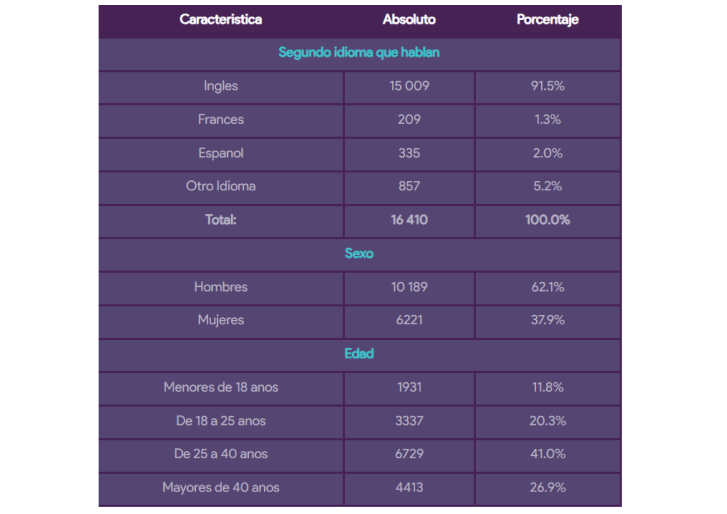Click the 'Menores de 18 anos' label
727x514 pixels.
[x=221, y=387]
